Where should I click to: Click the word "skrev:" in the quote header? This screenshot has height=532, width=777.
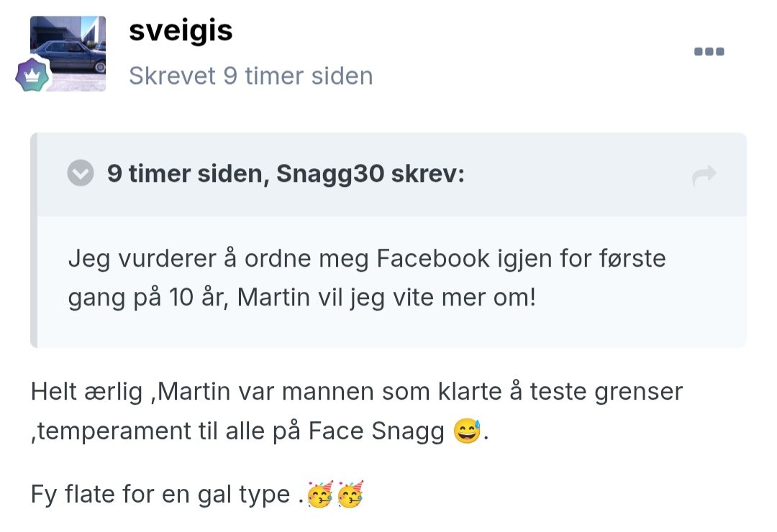pos(428,174)
